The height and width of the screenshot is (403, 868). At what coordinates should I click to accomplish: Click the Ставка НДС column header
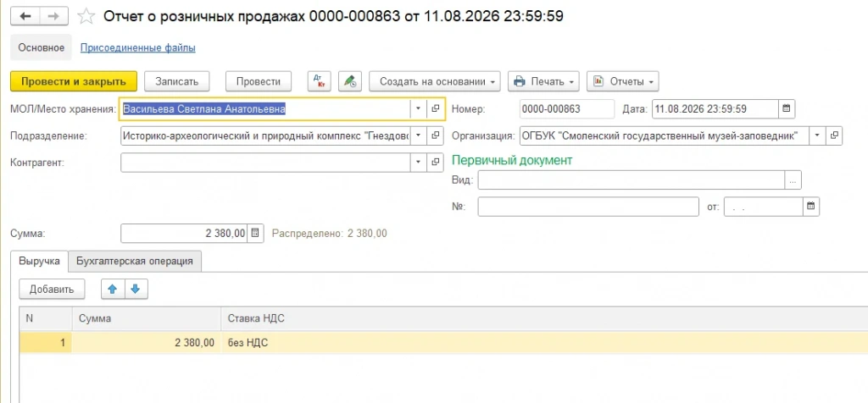coord(545,318)
